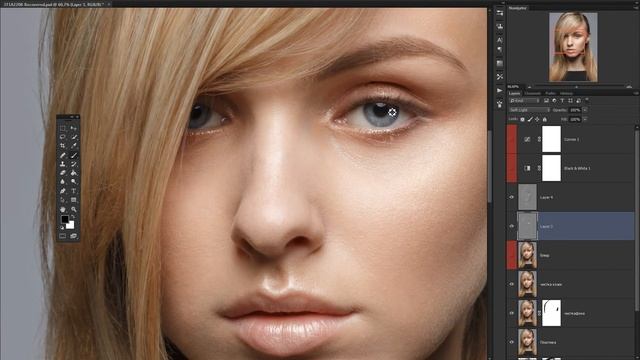Select the Zoom tool in the toolbox

[x=74, y=209]
